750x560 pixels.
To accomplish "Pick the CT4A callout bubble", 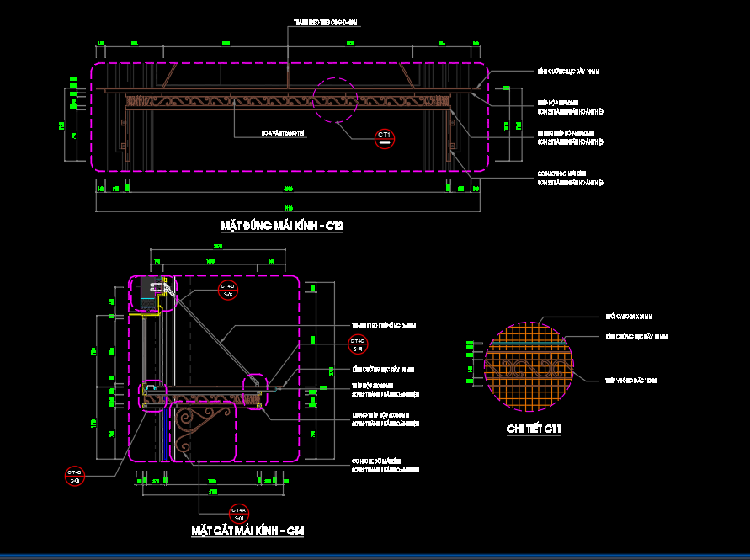I will point(239,513).
